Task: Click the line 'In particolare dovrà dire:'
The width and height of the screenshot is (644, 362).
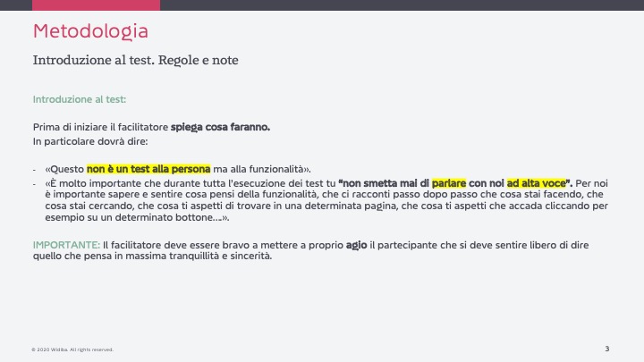Action: coord(90,141)
